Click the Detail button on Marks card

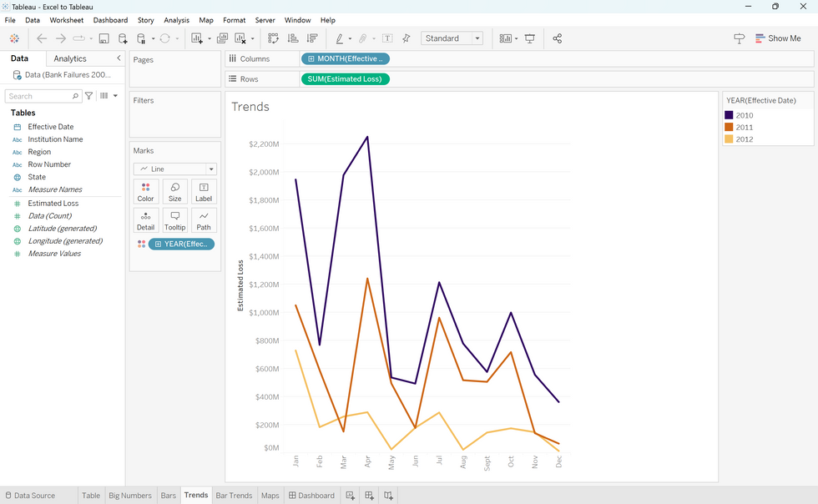pos(145,220)
